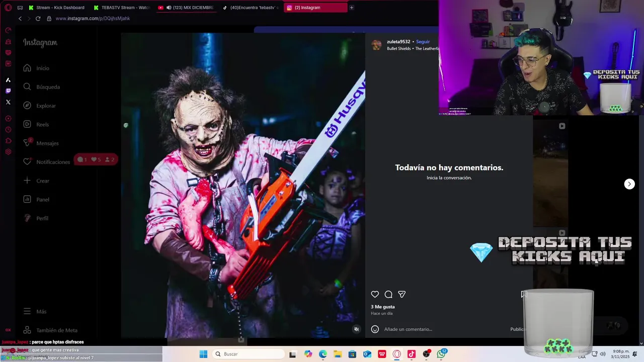Click the Instagram logo wordmark
The height and width of the screenshot is (362, 644).
click(x=40, y=43)
